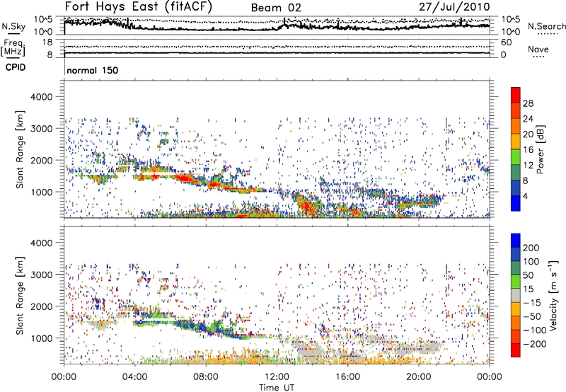The width and height of the screenshot is (566, 392).
Task: Click the '200' velocity colorbar label
Action: tap(531, 248)
